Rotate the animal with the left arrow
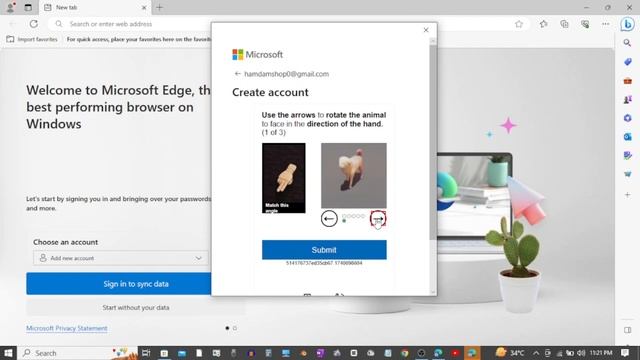Viewport: 640px width, 360px height. tap(329, 219)
